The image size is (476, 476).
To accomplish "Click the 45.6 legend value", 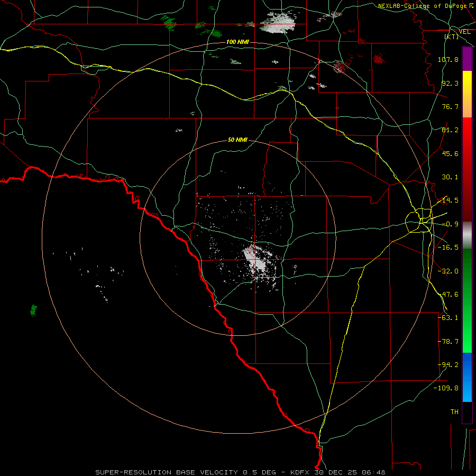I will [x=450, y=153].
